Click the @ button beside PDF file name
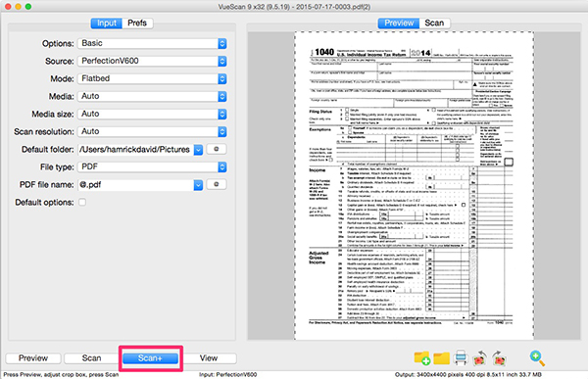The image size is (588, 379). pos(216,184)
